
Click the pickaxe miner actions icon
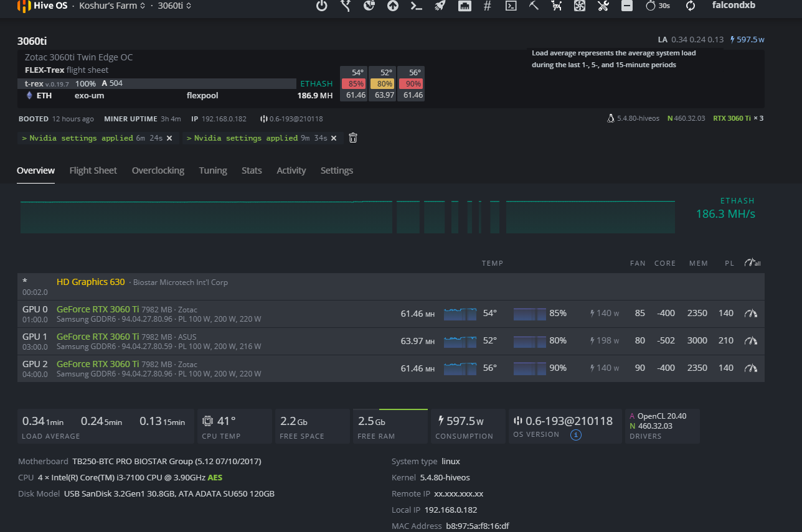[534, 6]
